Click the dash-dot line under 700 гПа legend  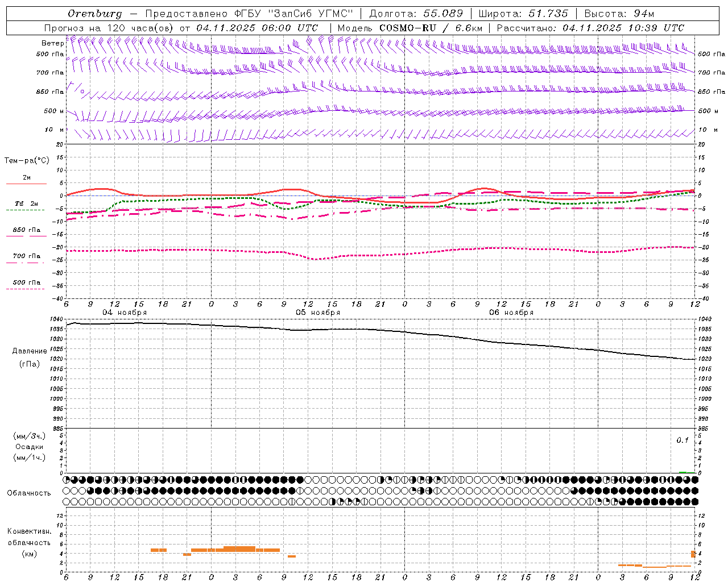click(25, 263)
